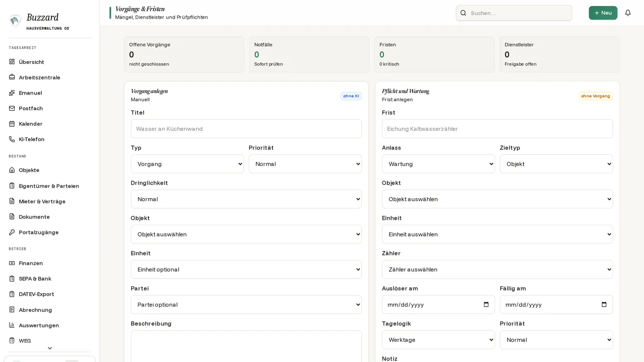The image size is (644, 362).
Task: Focus the Suchen search field
Action: click(514, 13)
